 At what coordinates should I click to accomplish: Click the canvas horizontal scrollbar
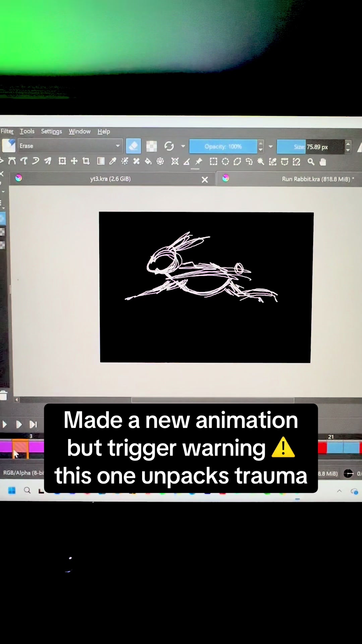213,400
